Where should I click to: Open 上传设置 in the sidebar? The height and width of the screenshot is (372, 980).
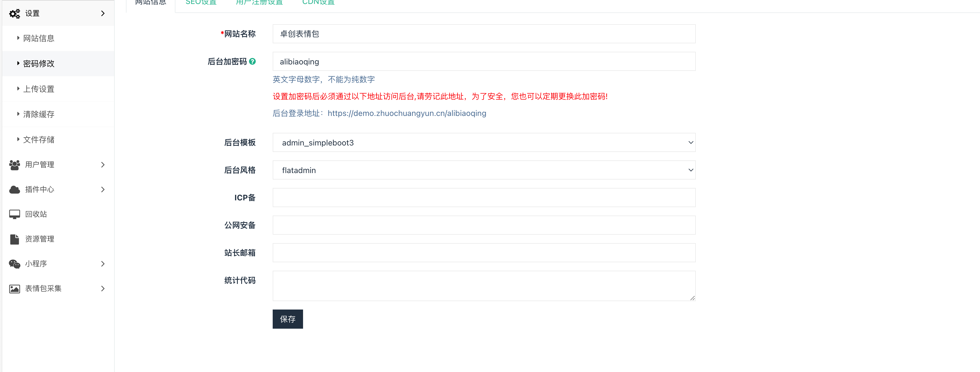tap(58, 89)
